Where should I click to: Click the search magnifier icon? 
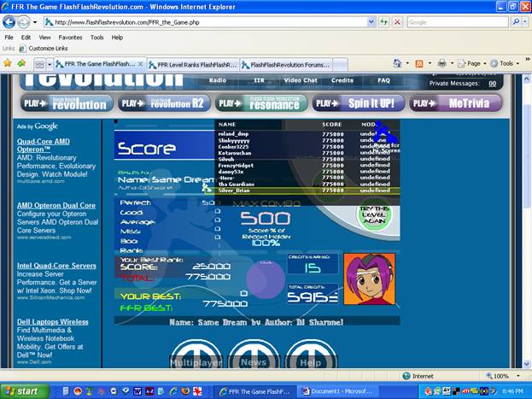point(516,22)
